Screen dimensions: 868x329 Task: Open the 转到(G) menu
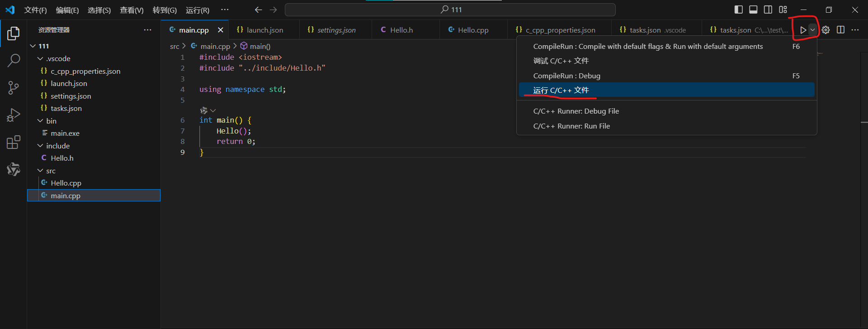[x=165, y=10]
